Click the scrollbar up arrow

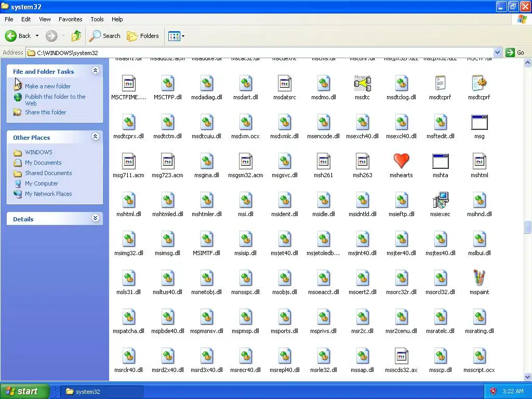tap(528, 62)
